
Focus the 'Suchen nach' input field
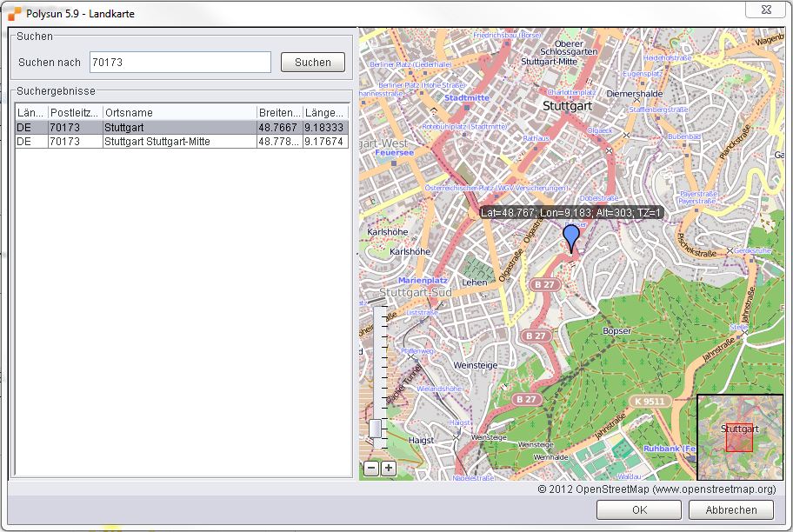[x=180, y=63]
